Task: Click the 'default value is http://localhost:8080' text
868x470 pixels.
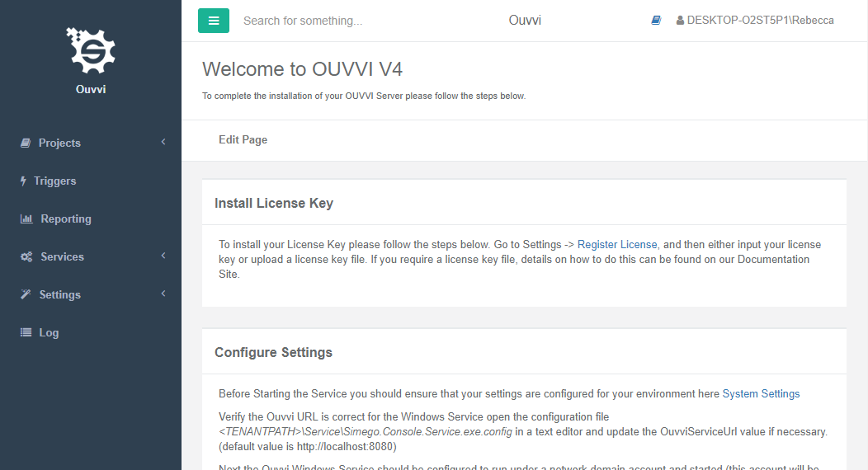Action: 308,447
